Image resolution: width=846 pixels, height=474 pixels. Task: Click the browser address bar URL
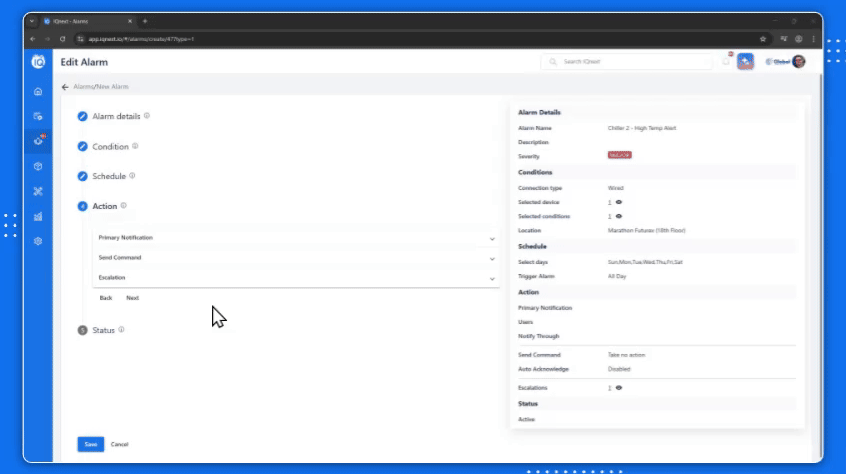pos(141,39)
